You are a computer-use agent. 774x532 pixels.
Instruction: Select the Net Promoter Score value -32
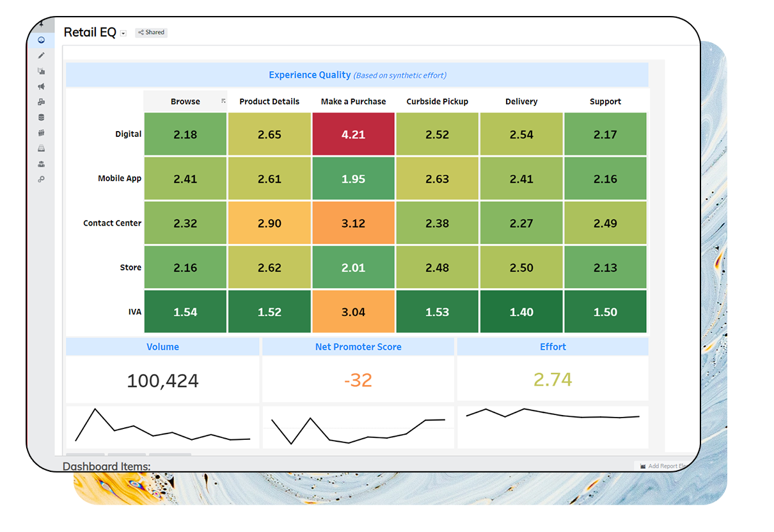pyautogui.click(x=358, y=380)
